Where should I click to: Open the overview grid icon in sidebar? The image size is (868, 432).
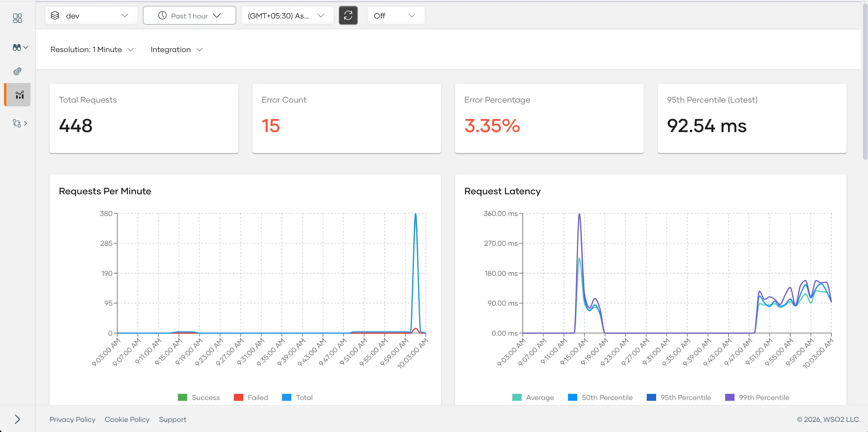[x=17, y=18]
